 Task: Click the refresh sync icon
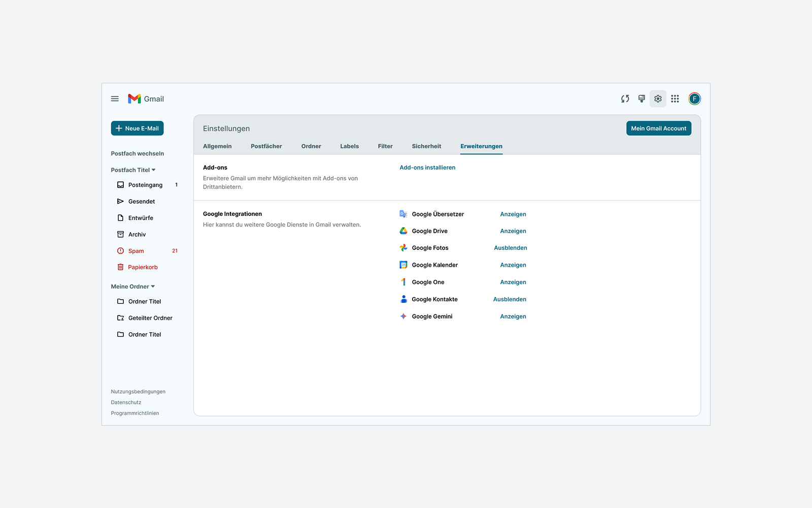[625, 99]
